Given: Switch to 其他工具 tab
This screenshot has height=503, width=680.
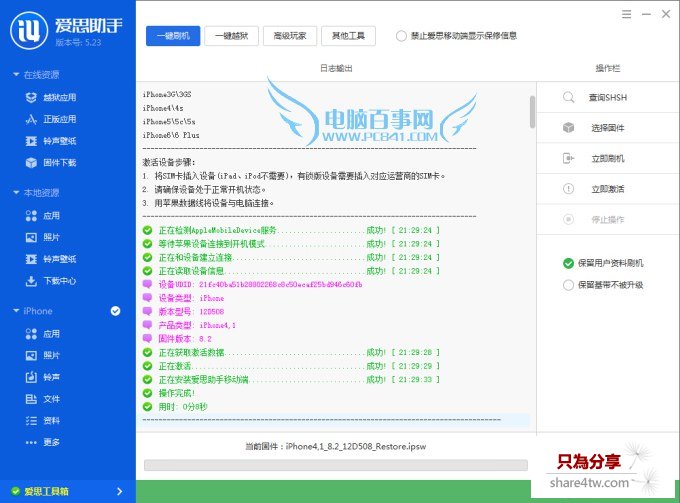Looking at the screenshot, I should point(348,36).
